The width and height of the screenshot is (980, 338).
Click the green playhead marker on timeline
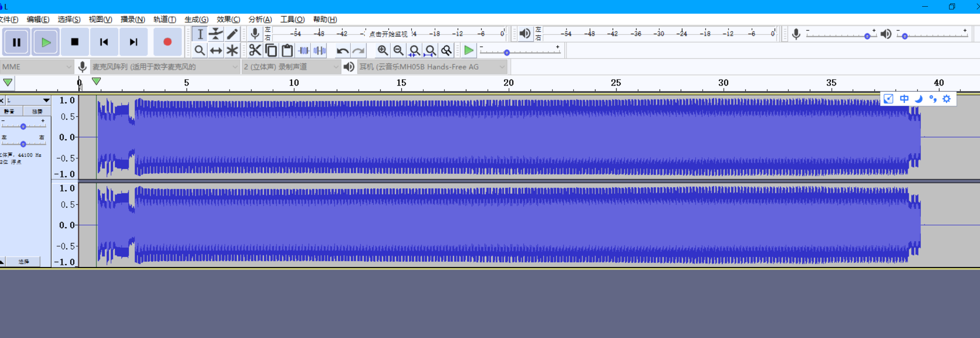pyautogui.click(x=96, y=81)
